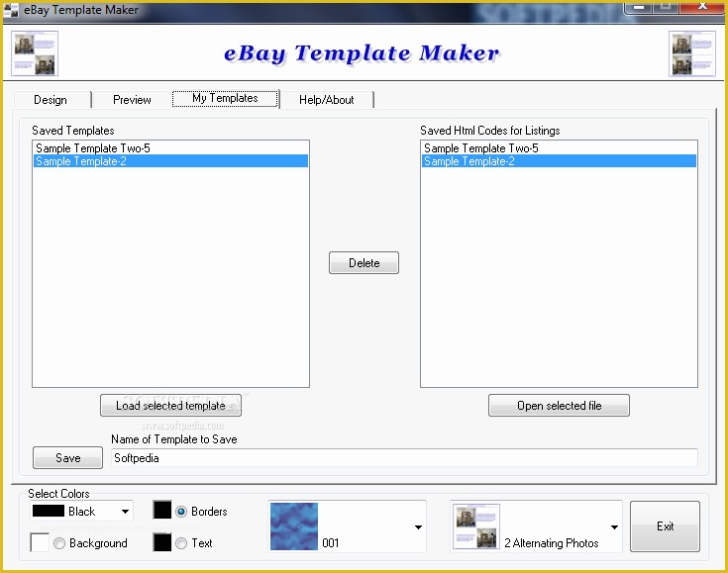Viewport: 728px width, 573px height.
Task: Open the Black color name dropdown
Action: (x=81, y=511)
